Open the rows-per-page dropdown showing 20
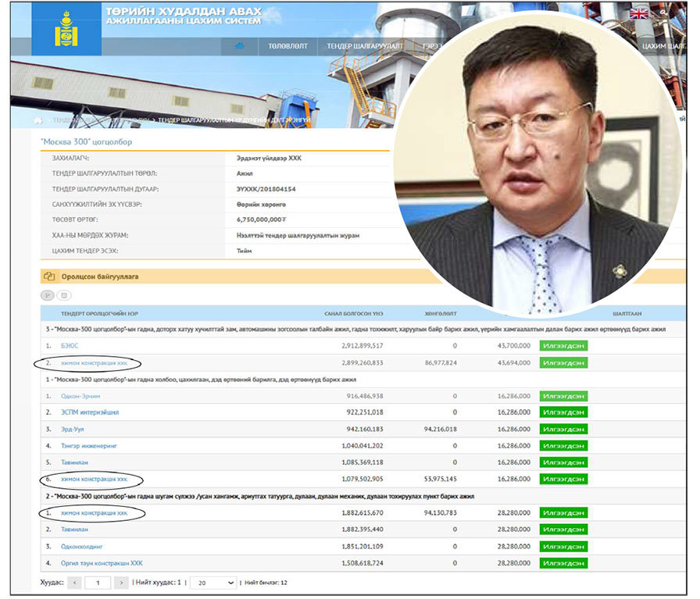The image size is (700, 599). (213, 583)
